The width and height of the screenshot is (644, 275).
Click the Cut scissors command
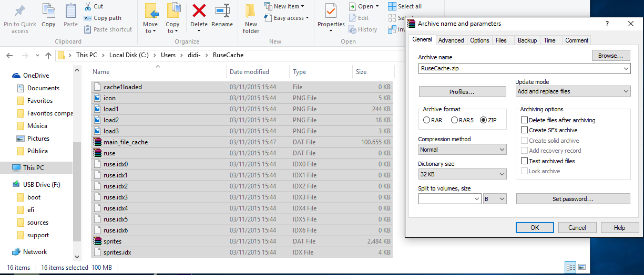point(94,6)
